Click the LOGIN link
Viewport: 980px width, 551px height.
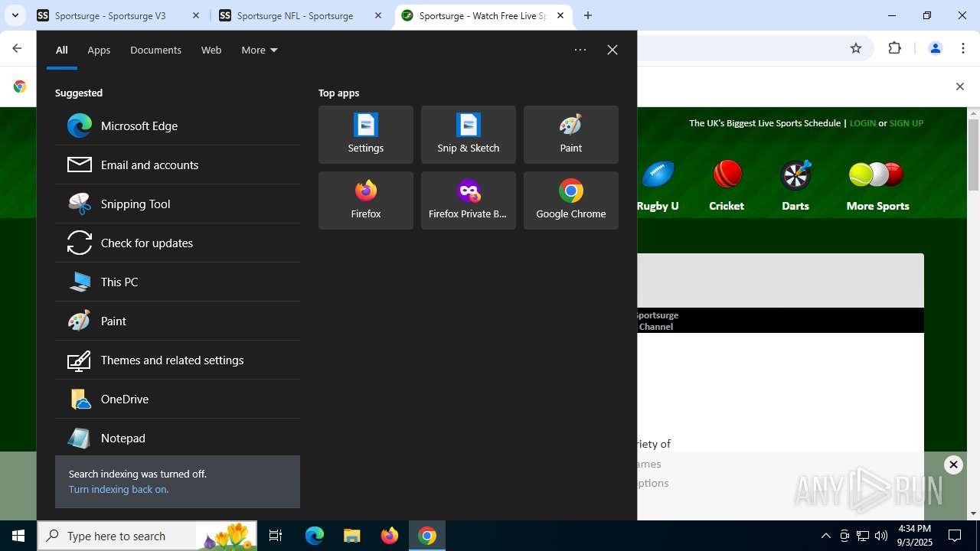(862, 122)
